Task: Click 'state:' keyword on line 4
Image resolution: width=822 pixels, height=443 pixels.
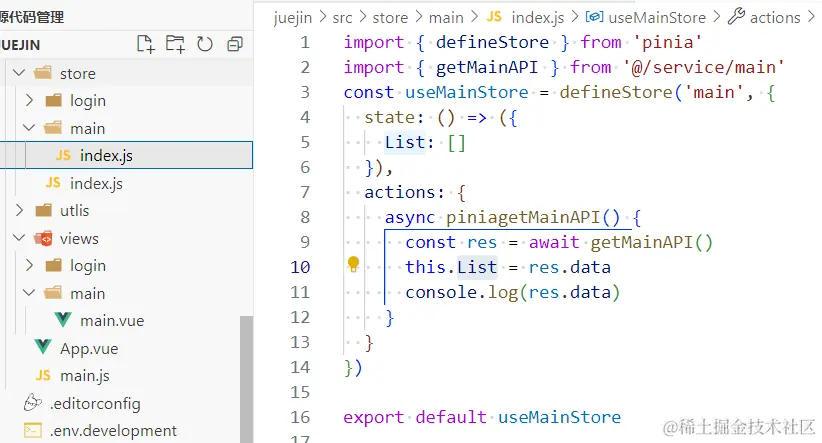Action: [394, 117]
